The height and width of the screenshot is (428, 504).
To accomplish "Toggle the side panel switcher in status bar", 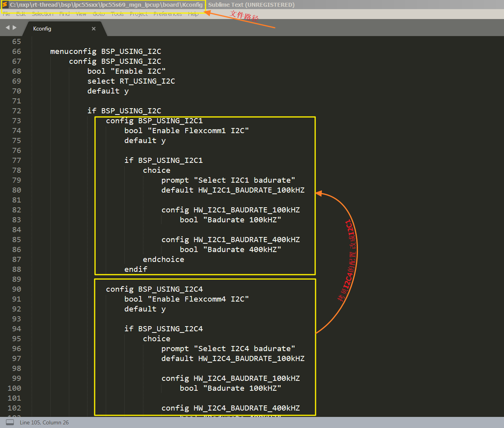I will click(10, 422).
